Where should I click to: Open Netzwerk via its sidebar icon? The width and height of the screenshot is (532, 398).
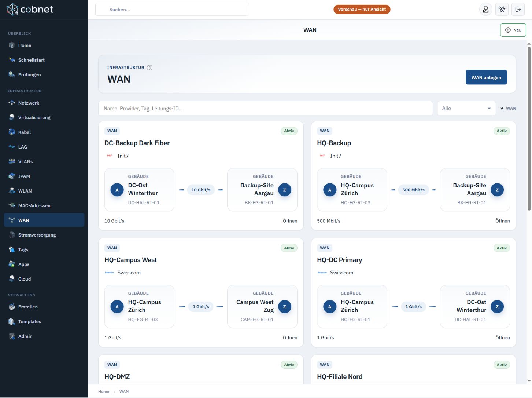pyautogui.click(x=12, y=103)
